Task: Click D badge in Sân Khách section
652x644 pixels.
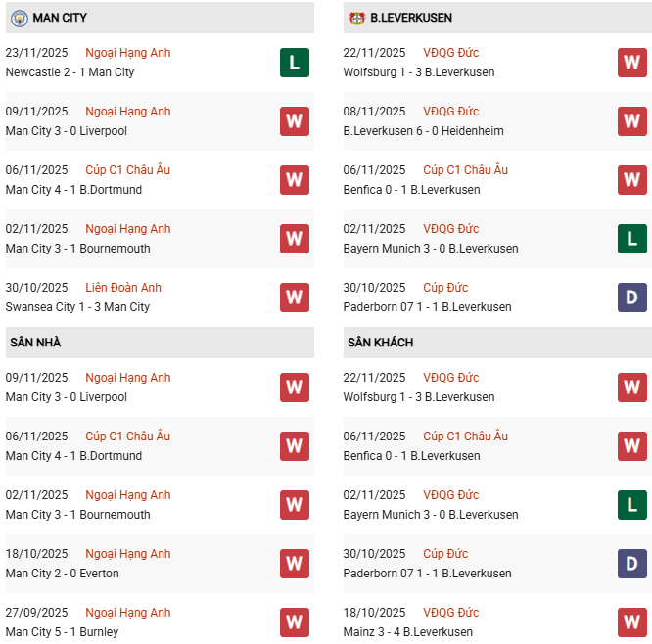Action: click(x=632, y=564)
